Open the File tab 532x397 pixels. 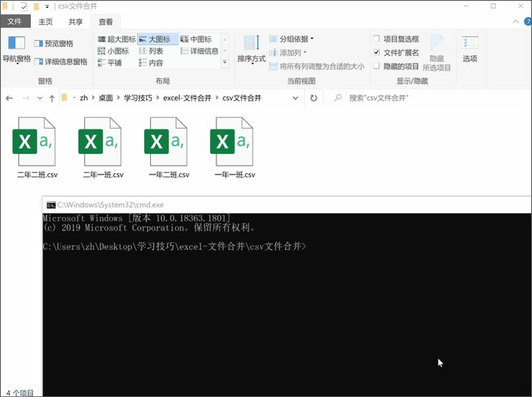point(15,21)
